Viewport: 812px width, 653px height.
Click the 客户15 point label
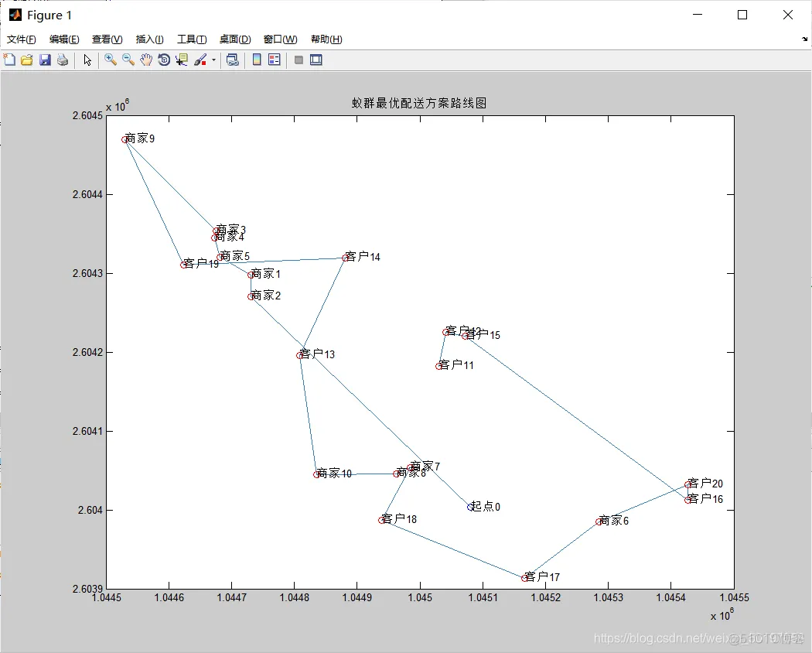click(x=483, y=335)
